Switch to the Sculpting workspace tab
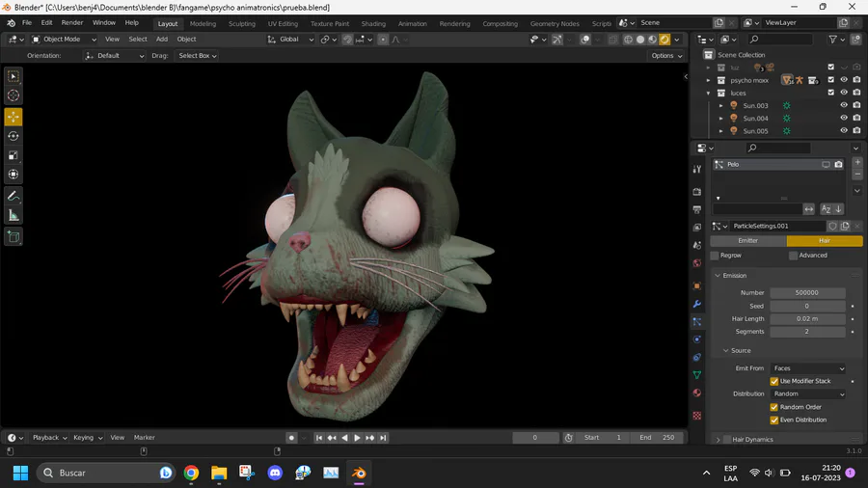The height and width of the screenshot is (488, 868). [241, 23]
